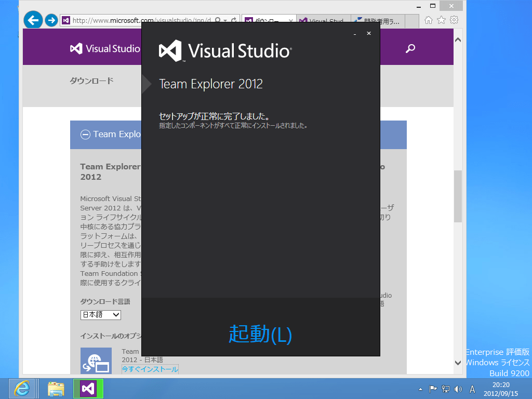Open the 日本語 download language dropdown

pos(100,314)
